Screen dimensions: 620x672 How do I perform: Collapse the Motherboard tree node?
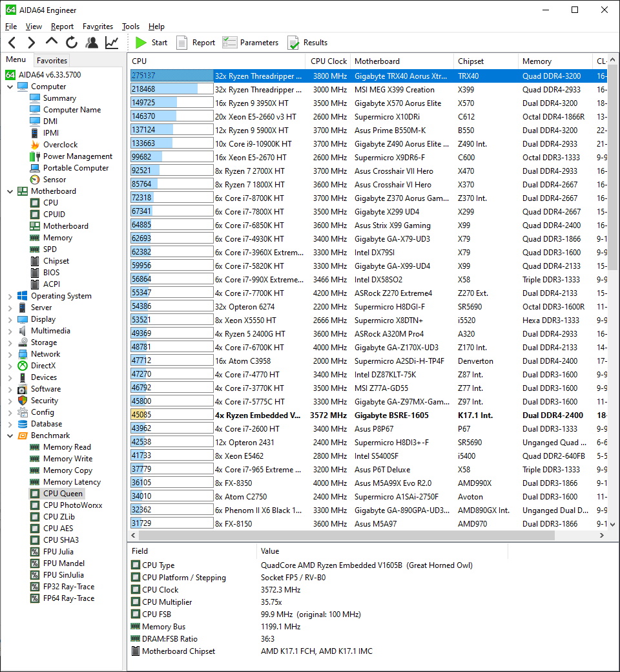click(x=10, y=191)
